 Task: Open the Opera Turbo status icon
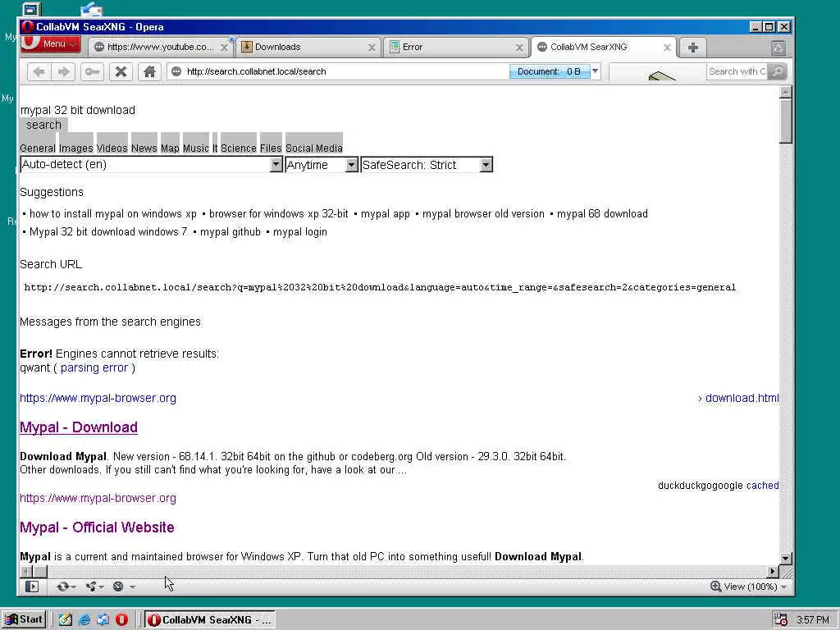(x=123, y=587)
